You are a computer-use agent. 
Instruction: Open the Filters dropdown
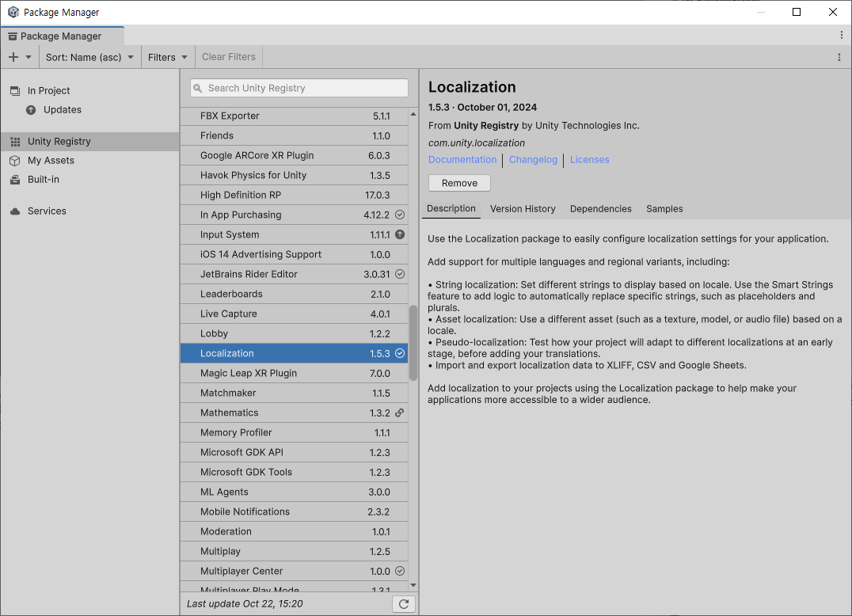click(x=168, y=57)
